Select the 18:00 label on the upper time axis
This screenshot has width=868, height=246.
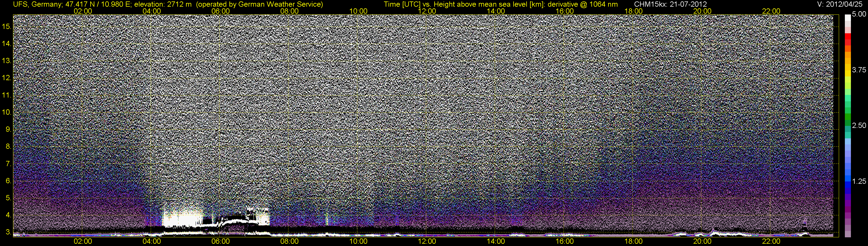pos(633,11)
